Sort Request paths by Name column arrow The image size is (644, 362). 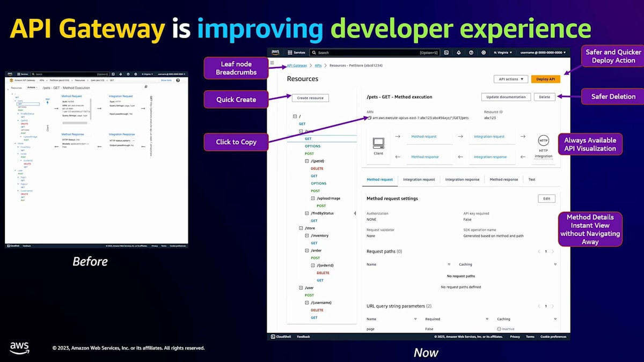(449, 264)
